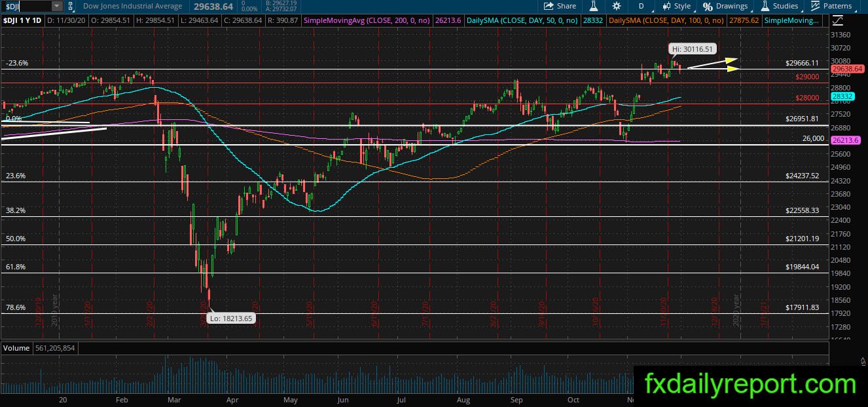Click the $29666.11 Fibonacci level label

(x=802, y=63)
